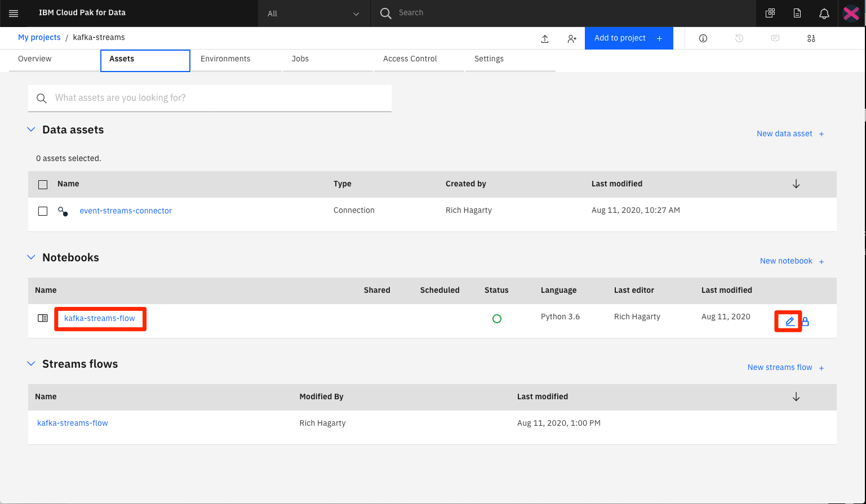This screenshot has width=866, height=504.
Task: Focus the global Search field
Action: pos(563,13)
